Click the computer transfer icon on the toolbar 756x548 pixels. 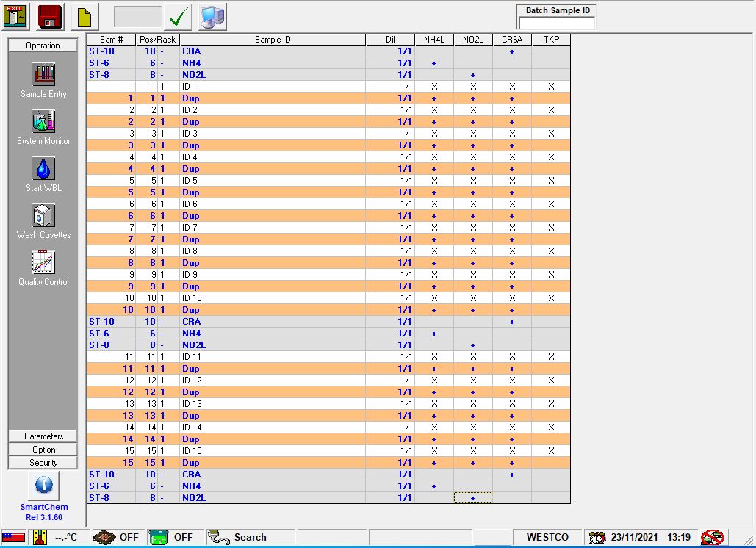point(214,15)
